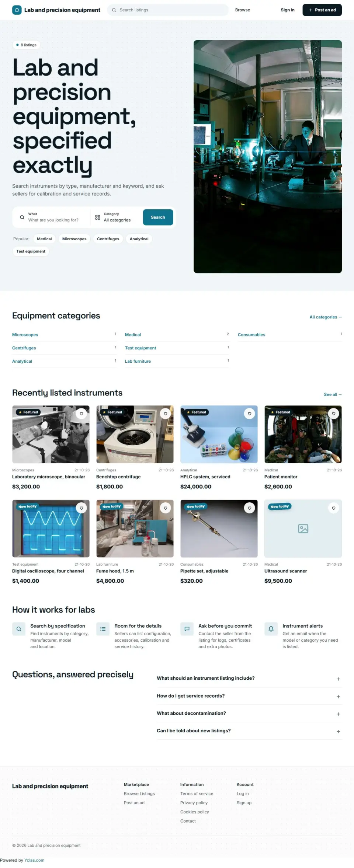Click Featured badge on Laboratory microscope card
Viewport: 354px width, 868px height.
click(x=28, y=412)
